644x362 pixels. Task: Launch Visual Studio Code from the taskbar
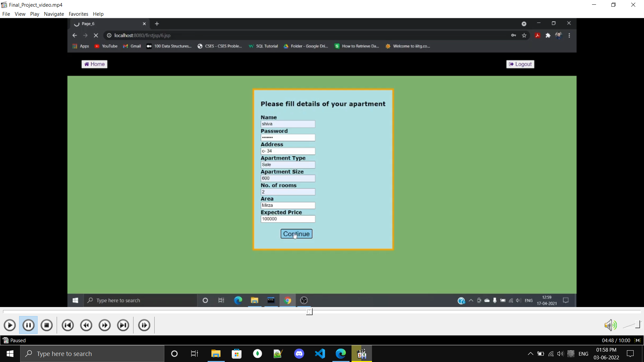point(320,354)
